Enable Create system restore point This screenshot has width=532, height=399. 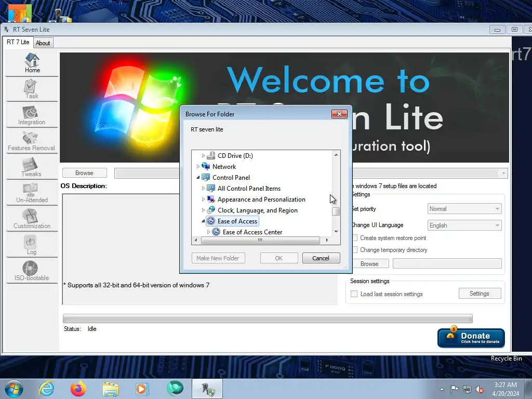point(355,238)
